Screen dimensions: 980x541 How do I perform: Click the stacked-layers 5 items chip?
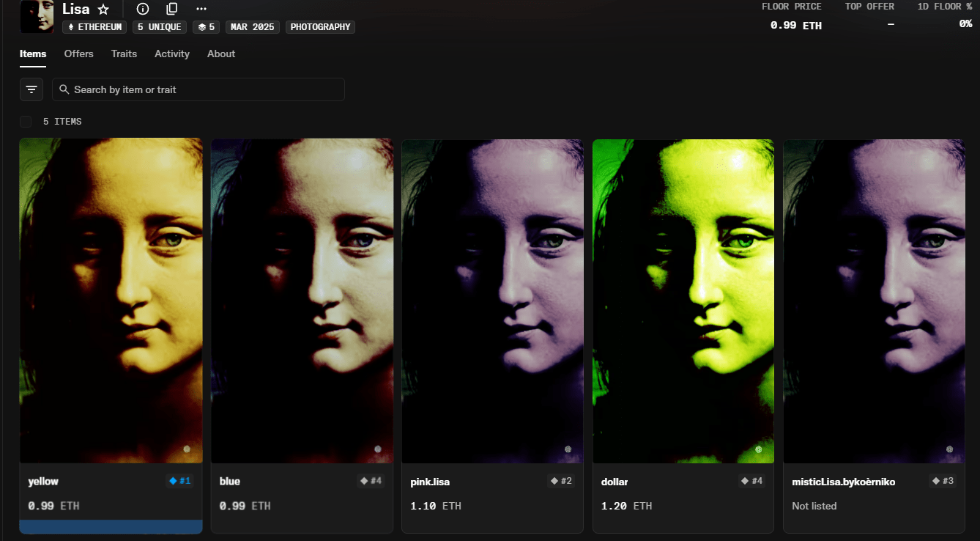[x=207, y=27]
